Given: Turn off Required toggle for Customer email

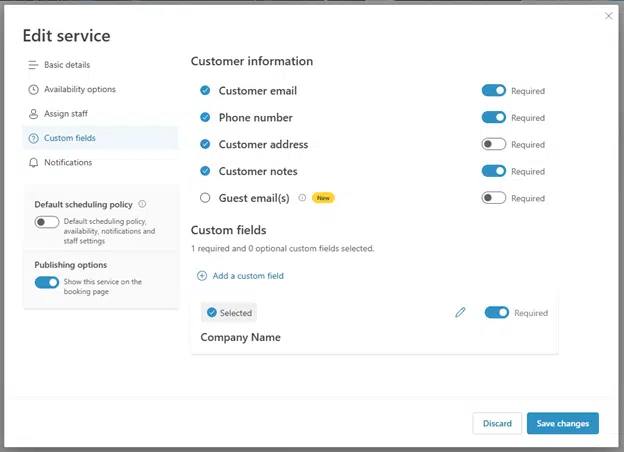Looking at the screenshot, I should (x=493, y=90).
